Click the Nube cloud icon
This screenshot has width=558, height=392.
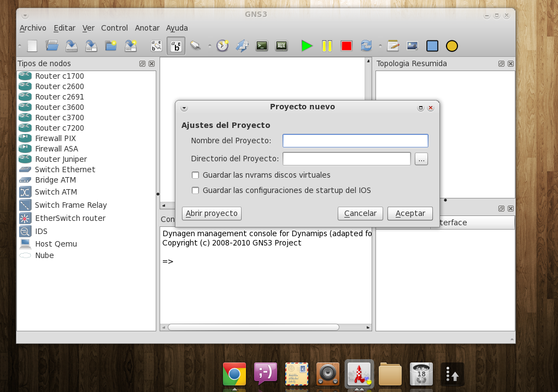[x=25, y=255]
